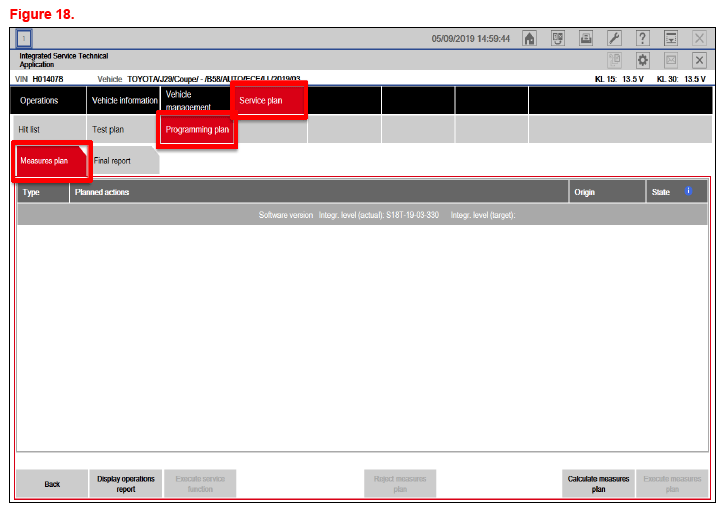
Task: Open the wrench tools icon
Action: coord(615,38)
